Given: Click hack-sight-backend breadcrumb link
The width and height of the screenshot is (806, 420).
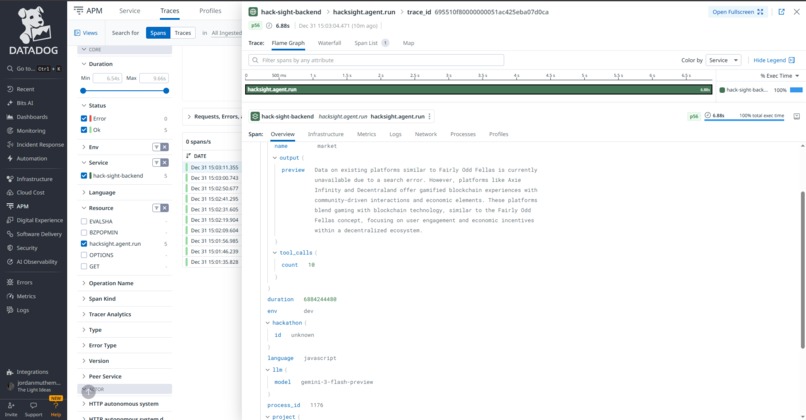Looking at the screenshot, I should coord(290,12).
